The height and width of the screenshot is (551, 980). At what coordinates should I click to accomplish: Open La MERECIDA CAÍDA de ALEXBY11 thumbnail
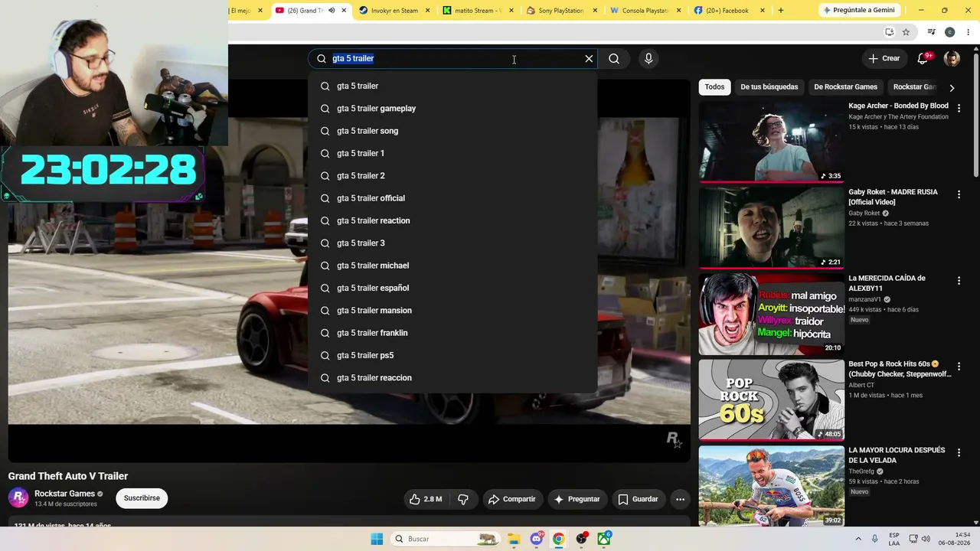[x=771, y=314]
